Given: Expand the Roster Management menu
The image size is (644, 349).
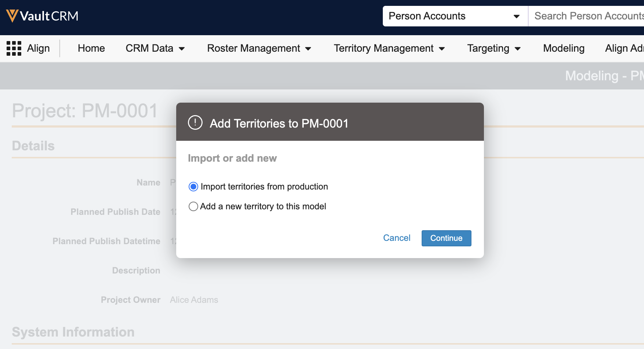Looking at the screenshot, I should [x=259, y=48].
